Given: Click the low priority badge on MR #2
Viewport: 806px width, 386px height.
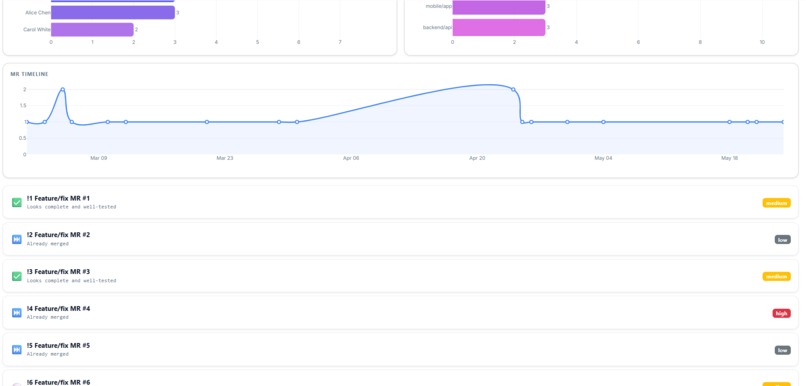Looking at the screenshot, I should [782, 240].
